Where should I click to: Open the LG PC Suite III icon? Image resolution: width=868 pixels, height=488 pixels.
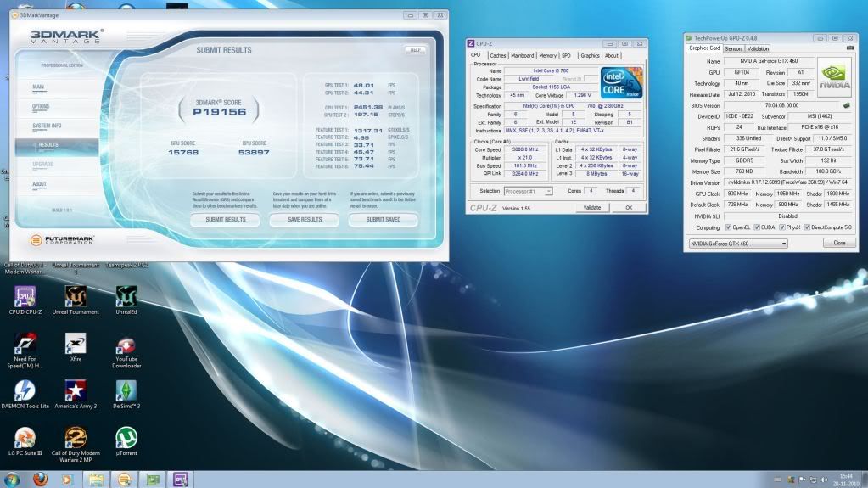click(25, 441)
